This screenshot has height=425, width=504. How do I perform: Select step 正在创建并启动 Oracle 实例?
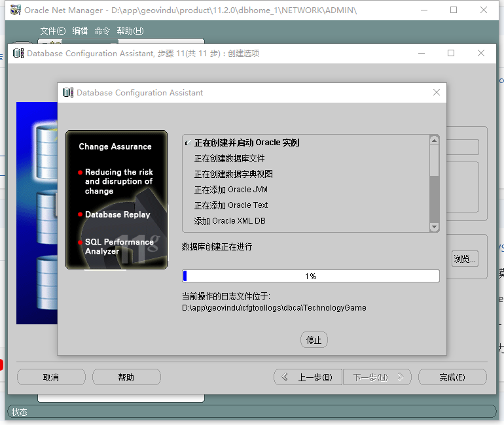[247, 143]
